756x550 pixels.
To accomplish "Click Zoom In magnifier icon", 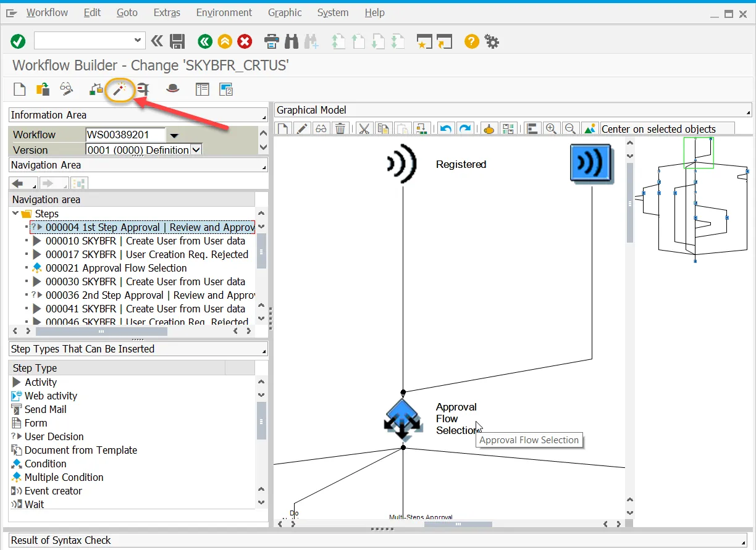I will pyautogui.click(x=552, y=128).
